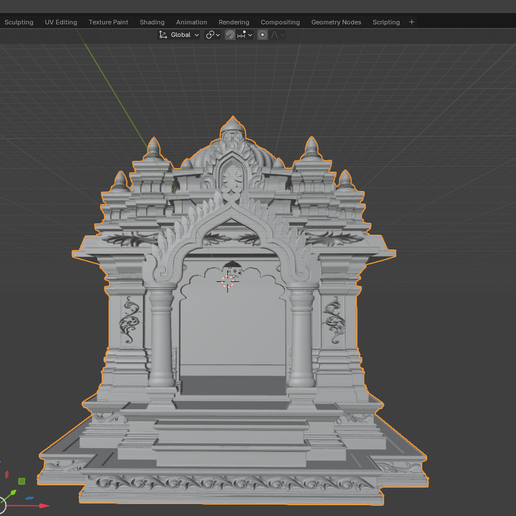This screenshot has width=516, height=516.
Task: Switch to the Sculpting workspace tab
Action: [x=19, y=22]
